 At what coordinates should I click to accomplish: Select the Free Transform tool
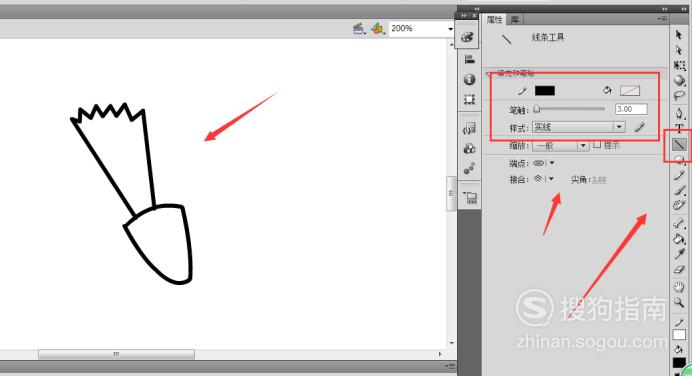point(680,66)
